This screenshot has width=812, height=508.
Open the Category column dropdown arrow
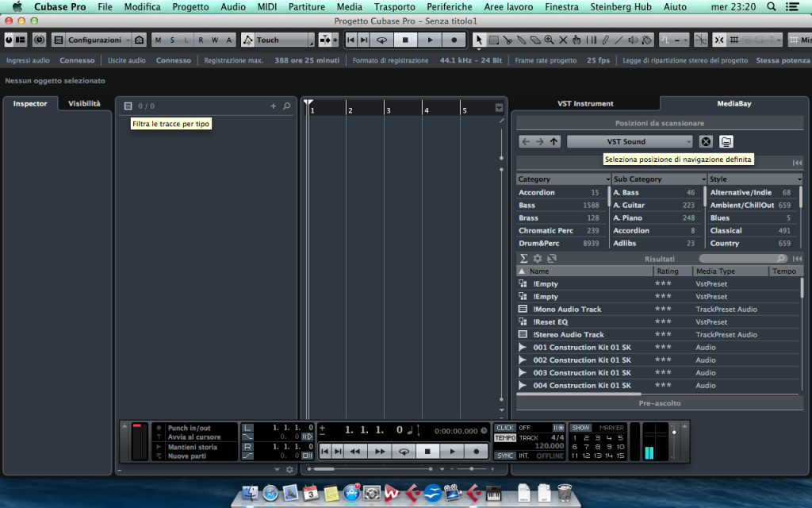coord(608,179)
